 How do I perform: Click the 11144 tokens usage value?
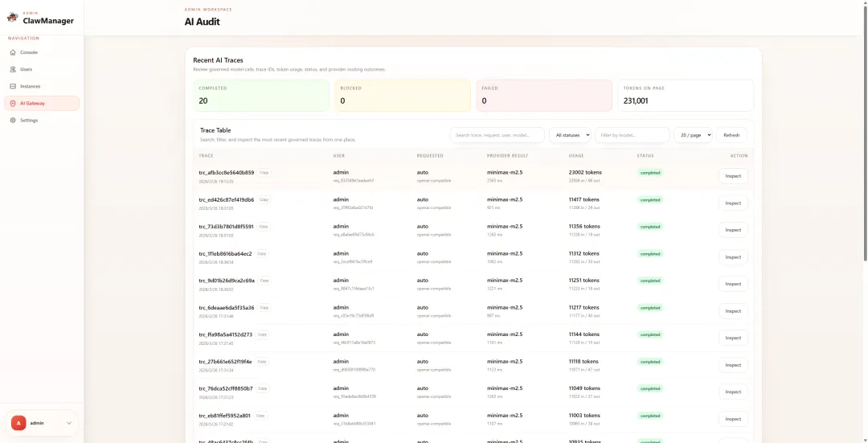584,334
